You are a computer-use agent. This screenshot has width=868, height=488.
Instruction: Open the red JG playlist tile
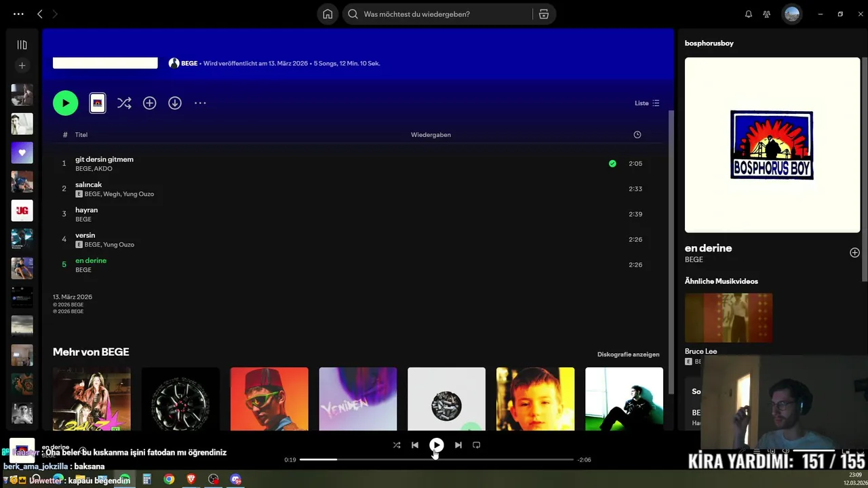coord(22,210)
